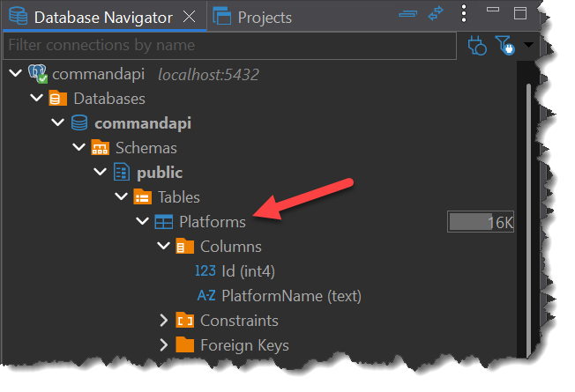Click the Platforms table grid icon
Viewport: 575px width, 392px height.
pyautogui.click(x=163, y=222)
